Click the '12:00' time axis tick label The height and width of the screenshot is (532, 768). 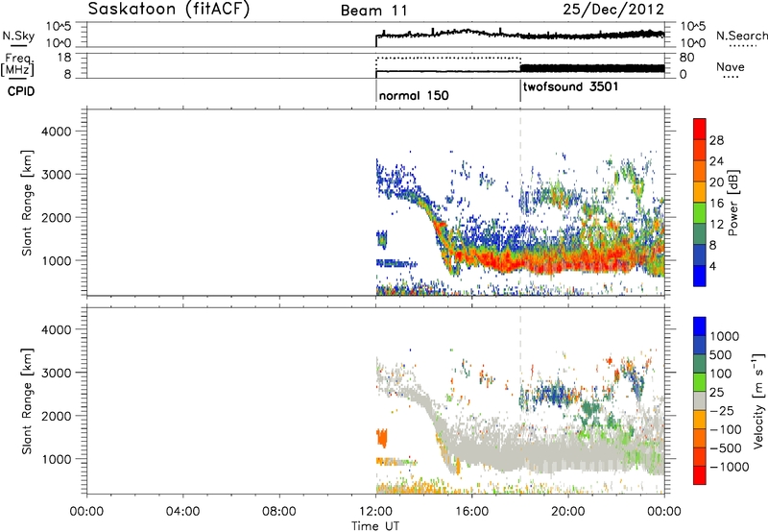[375, 512]
